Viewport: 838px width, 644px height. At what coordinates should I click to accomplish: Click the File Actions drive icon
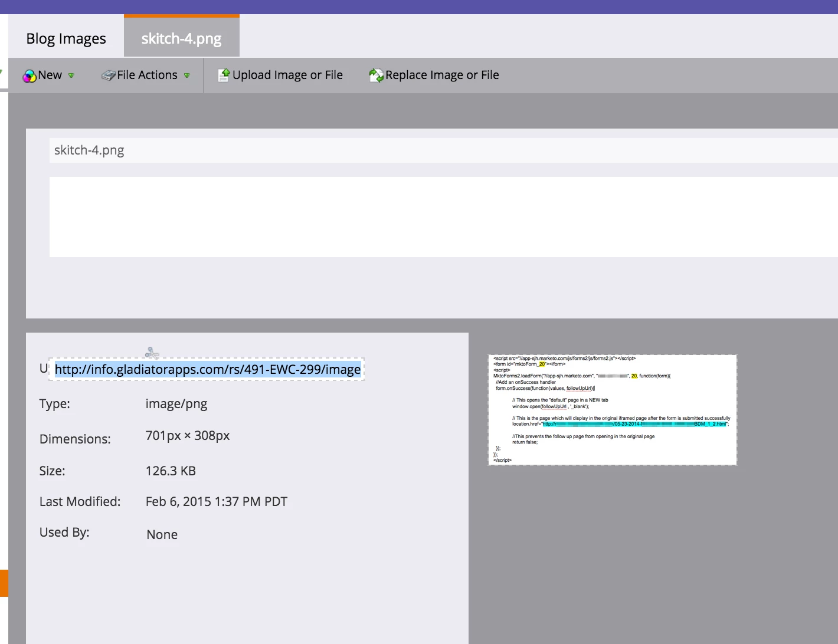[x=108, y=75]
